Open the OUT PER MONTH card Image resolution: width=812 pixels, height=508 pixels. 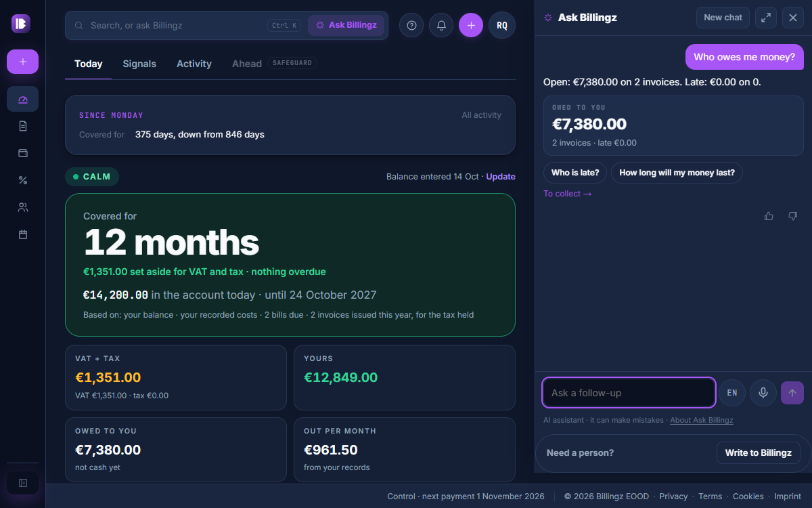(x=405, y=450)
